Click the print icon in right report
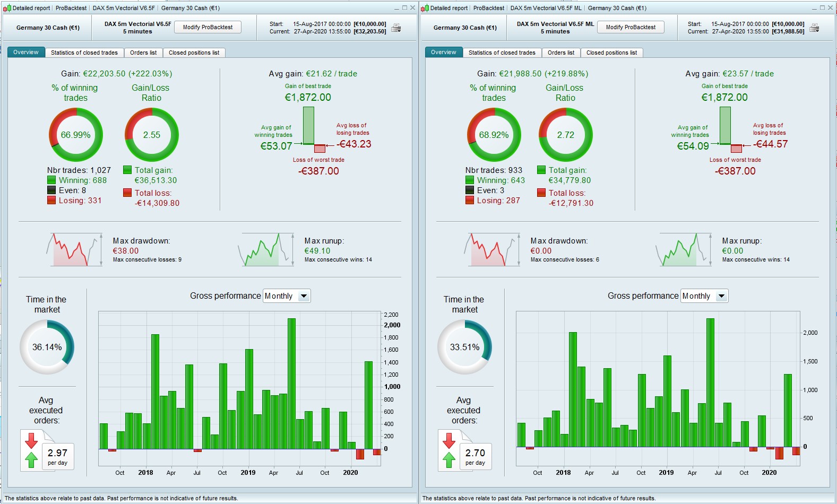 (814, 28)
